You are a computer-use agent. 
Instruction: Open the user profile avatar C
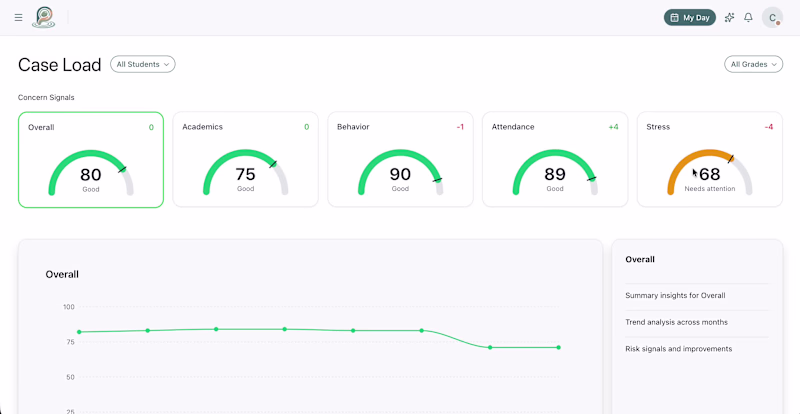click(x=772, y=18)
